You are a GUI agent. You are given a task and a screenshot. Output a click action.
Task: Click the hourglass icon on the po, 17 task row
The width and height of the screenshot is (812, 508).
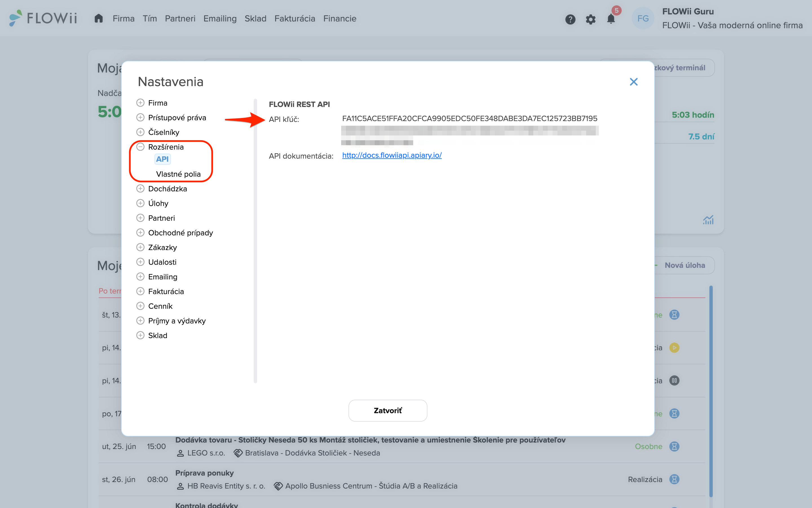674,413
